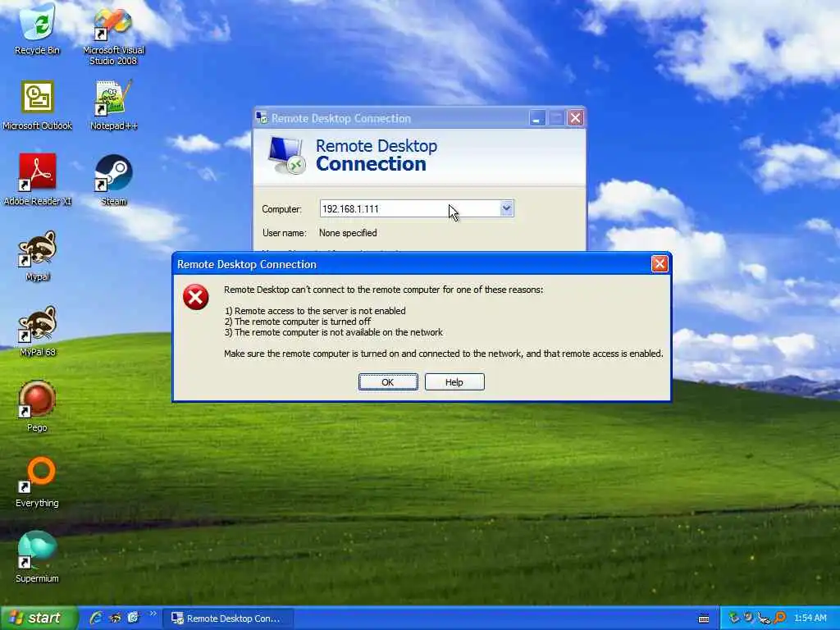Click Help in the error dialog
The width and height of the screenshot is (840, 630).
tap(454, 382)
